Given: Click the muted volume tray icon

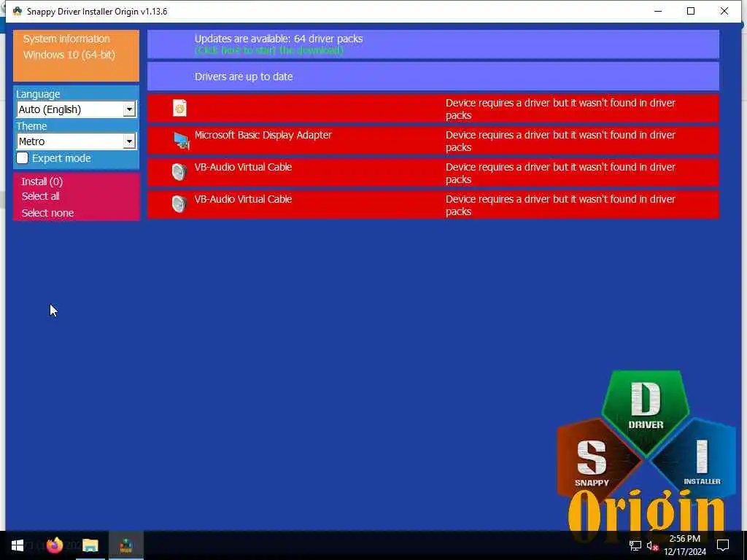Looking at the screenshot, I should (653, 545).
